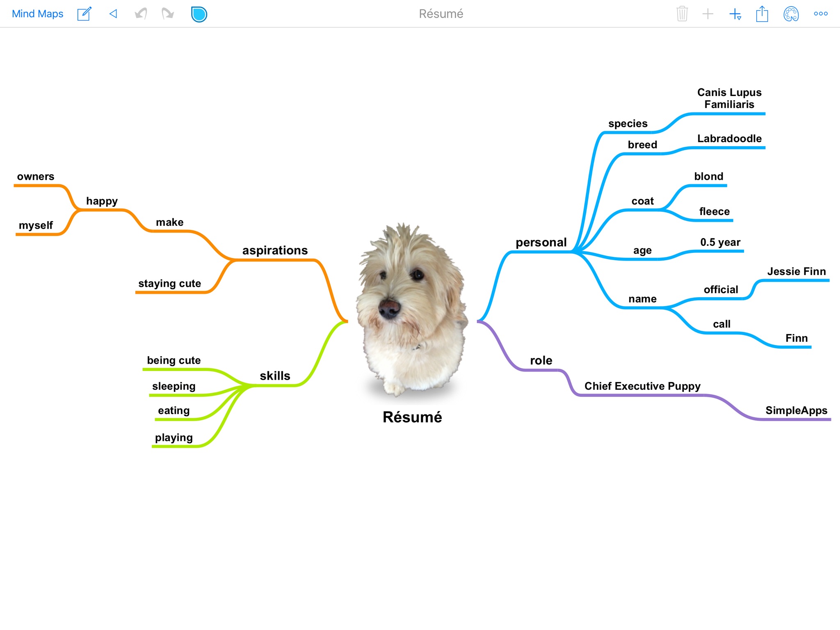Select the skills branch node

pyautogui.click(x=275, y=376)
